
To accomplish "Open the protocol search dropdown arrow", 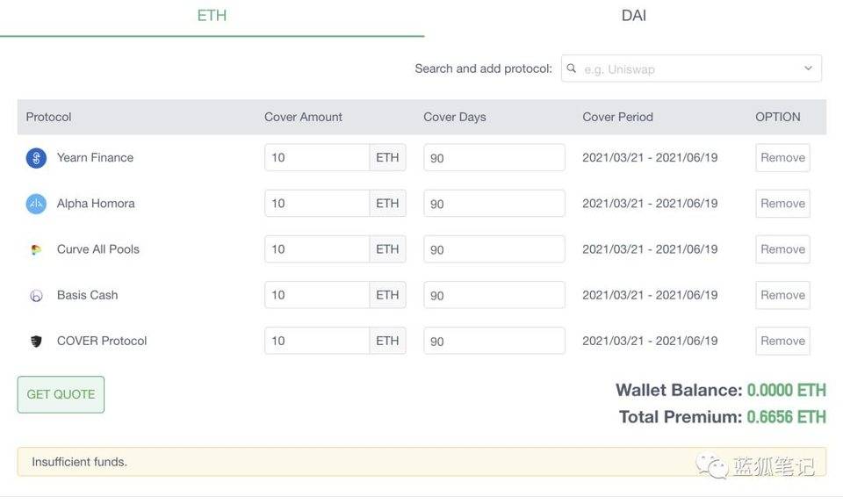I will (808, 68).
